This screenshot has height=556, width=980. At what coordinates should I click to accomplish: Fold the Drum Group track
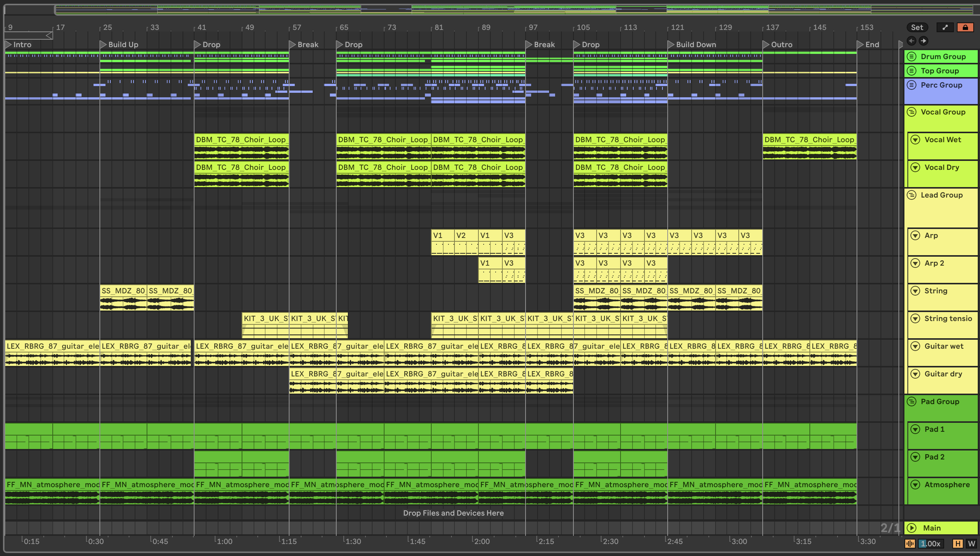pos(912,56)
